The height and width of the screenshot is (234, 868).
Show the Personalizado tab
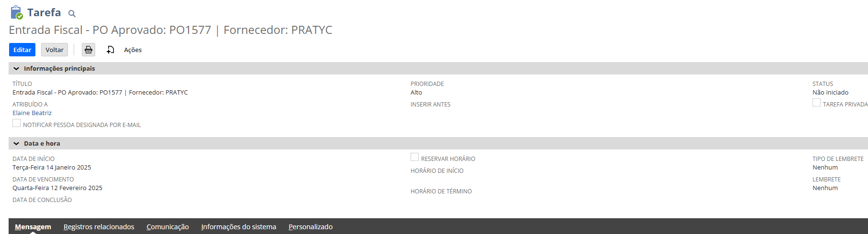(x=310, y=227)
